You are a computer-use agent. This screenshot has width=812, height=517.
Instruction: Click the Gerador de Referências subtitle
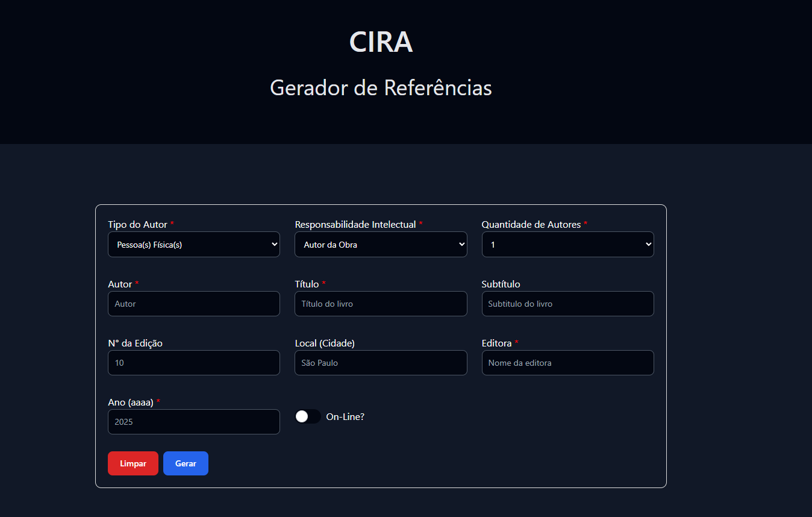(x=381, y=88)
